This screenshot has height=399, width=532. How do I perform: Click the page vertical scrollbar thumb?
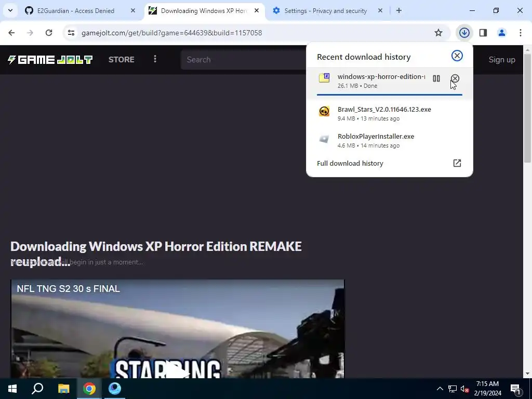527,109
